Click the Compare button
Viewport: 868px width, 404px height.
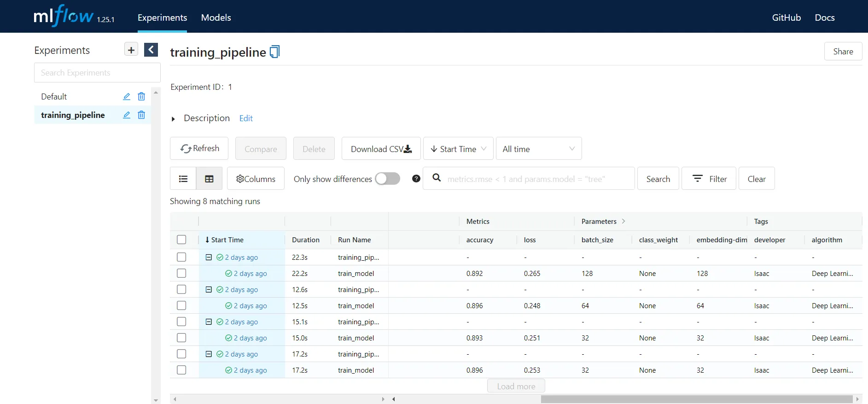[261, 148]
